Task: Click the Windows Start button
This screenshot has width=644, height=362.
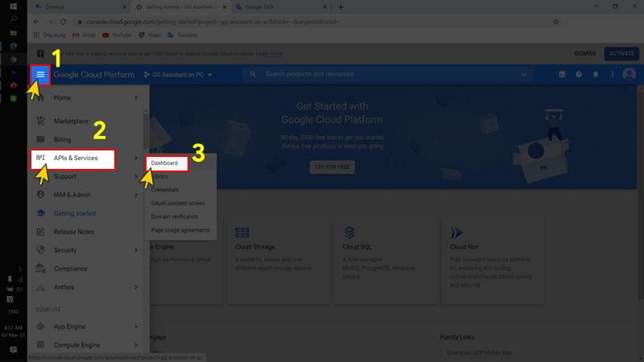Action: click(13, 6)
